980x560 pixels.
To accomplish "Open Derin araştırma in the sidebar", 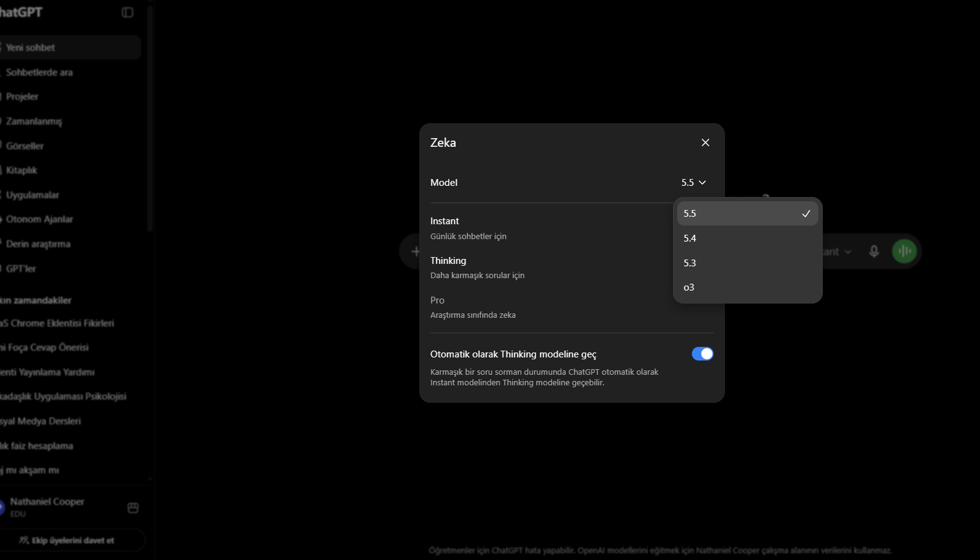I will 71,244.
